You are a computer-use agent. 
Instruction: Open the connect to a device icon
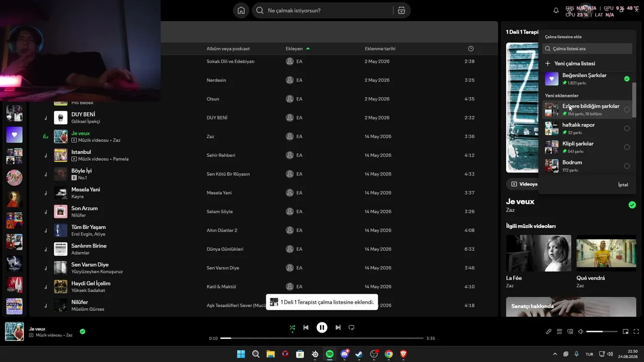[570, 331]
